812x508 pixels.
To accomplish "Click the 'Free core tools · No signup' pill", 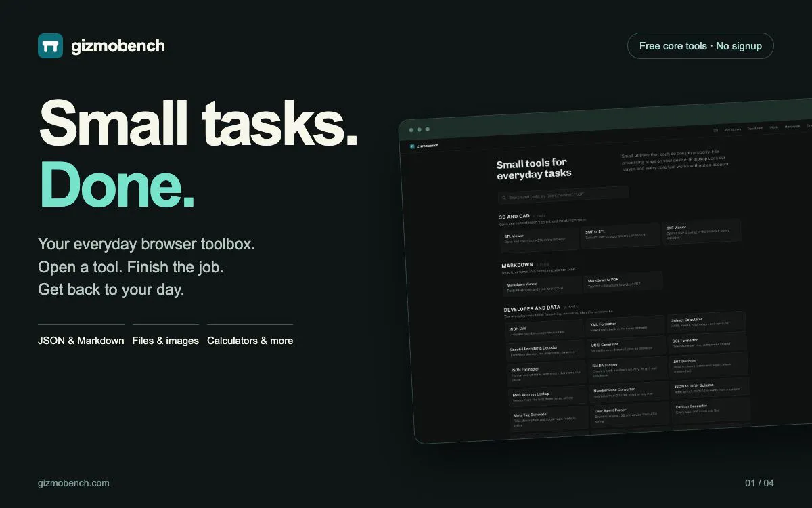I will [700, 46].
